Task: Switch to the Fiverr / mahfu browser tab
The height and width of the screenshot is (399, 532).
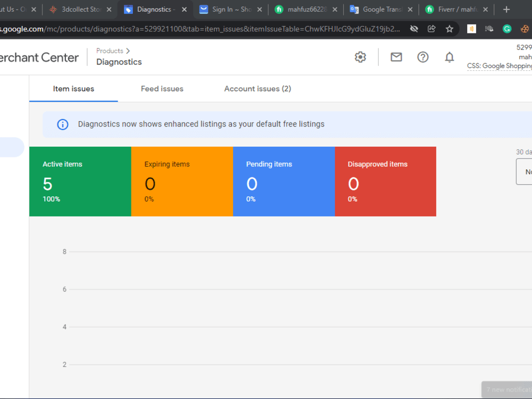Action: pos(456,10)
